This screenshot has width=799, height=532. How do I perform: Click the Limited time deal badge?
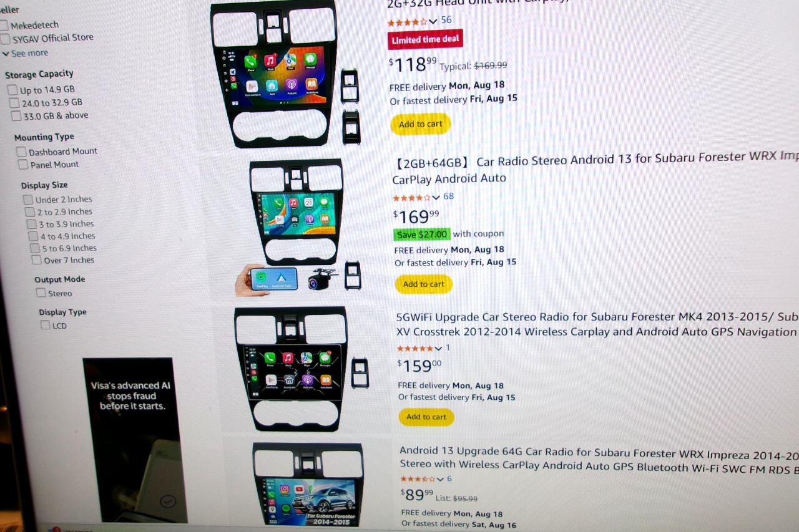[x=425, y=39]
